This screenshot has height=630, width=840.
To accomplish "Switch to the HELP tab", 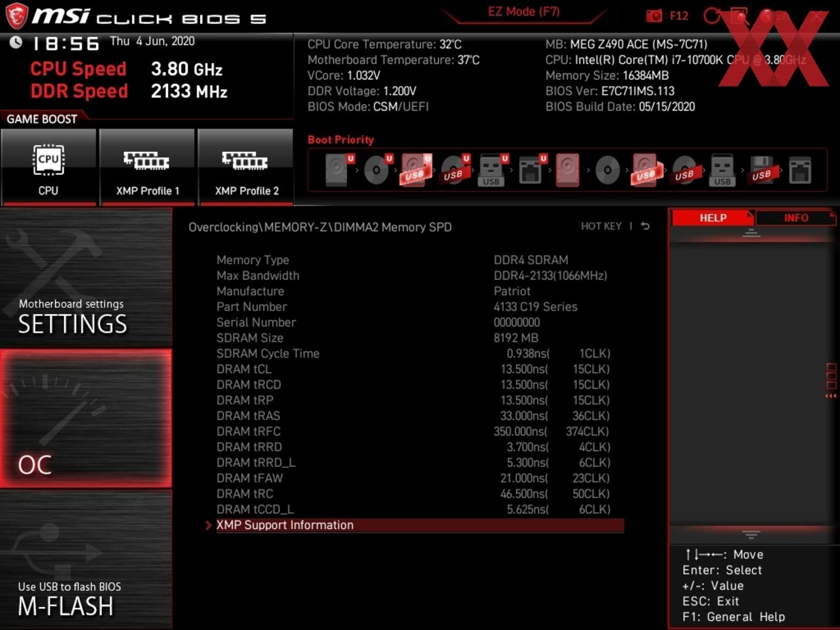I will (x=713, y=218).
